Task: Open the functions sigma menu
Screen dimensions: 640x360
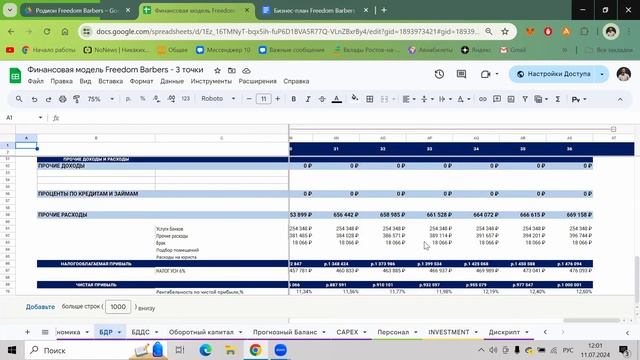Action: 558,99
